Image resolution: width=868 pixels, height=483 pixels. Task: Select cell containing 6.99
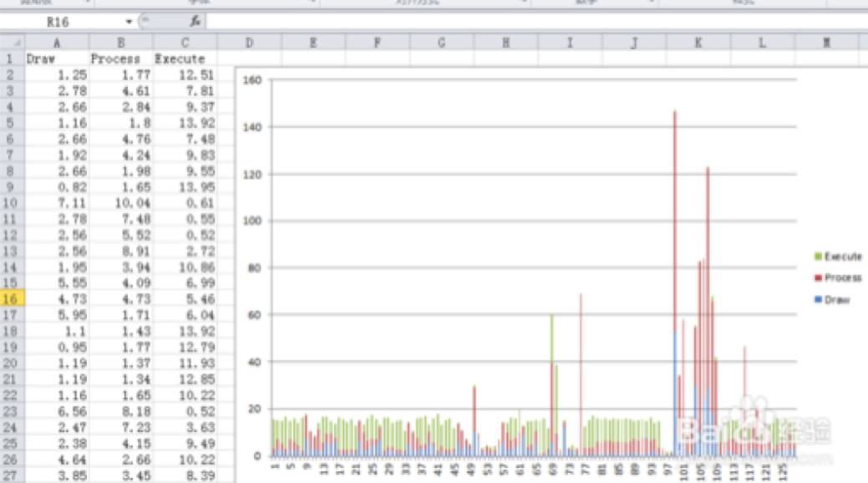185,283
